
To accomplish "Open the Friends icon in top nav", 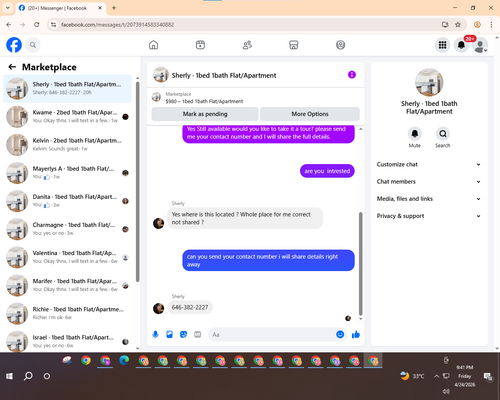I will (x=247, y=45).
